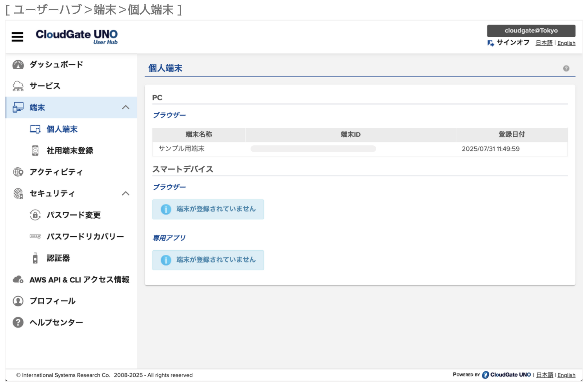Image resolution: width=588 pixels, height=384 pixels.
Task: Collapse the セキュリティ submenu chevron
Action: point(125,194)
